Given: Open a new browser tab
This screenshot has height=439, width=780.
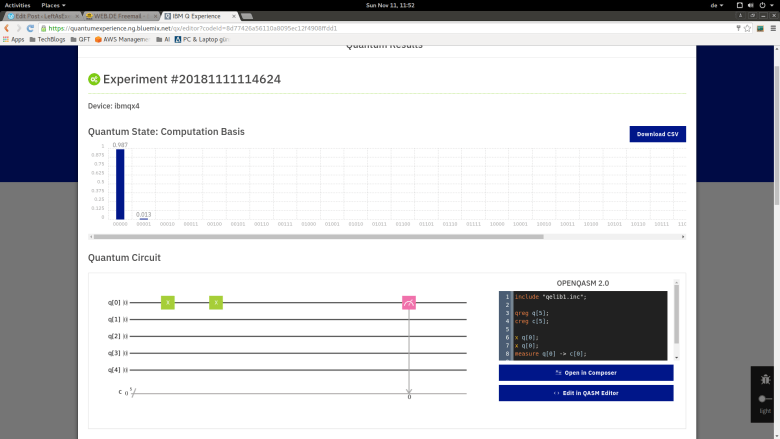Looking at the screenshot, I should pos(247,16).
